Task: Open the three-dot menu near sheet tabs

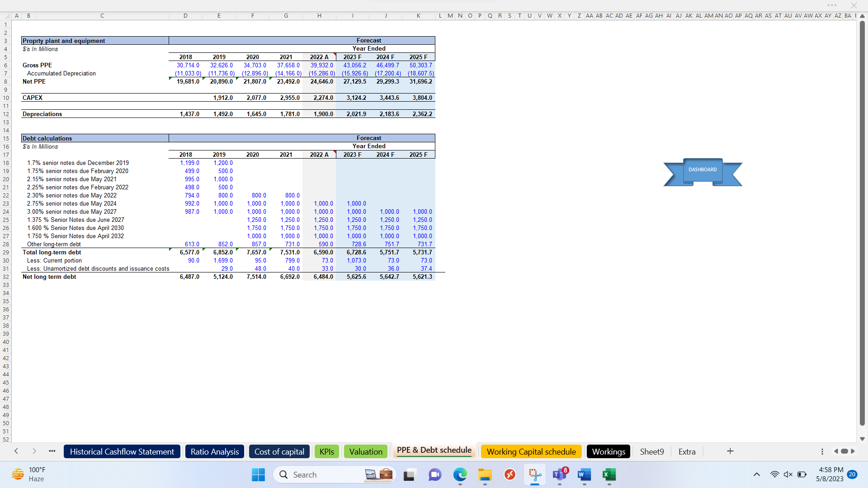Action: point(821,451)
